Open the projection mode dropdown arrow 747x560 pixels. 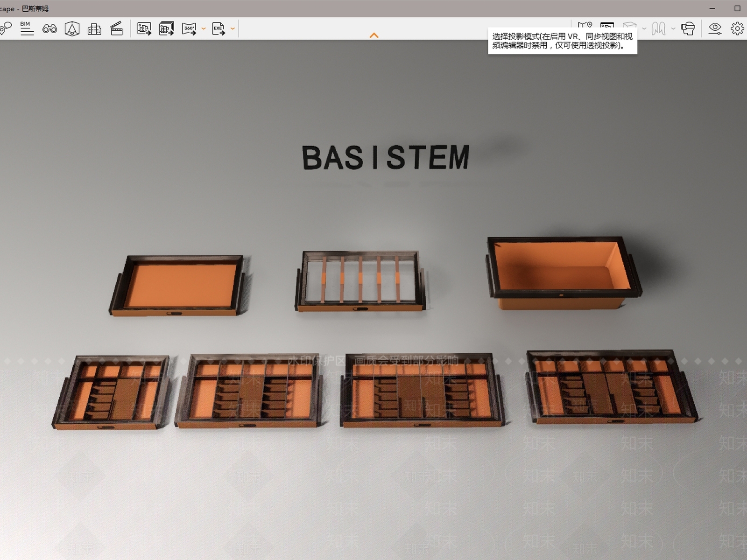(644, 29)
